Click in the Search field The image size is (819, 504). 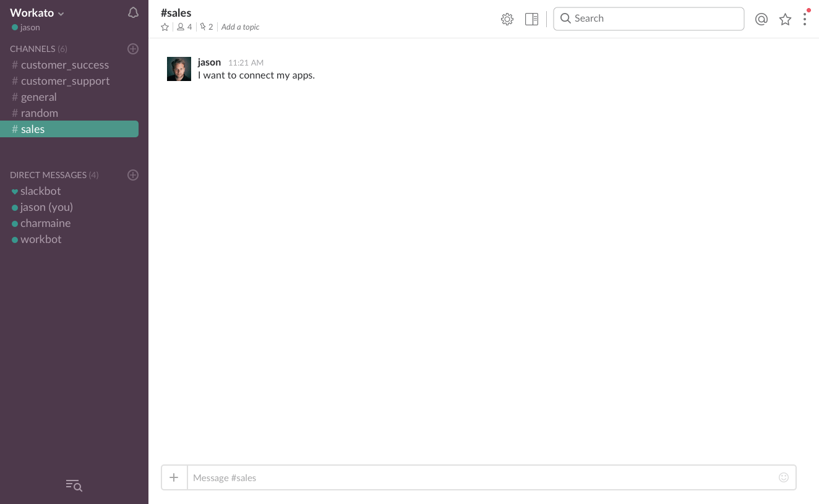[648, 19]
